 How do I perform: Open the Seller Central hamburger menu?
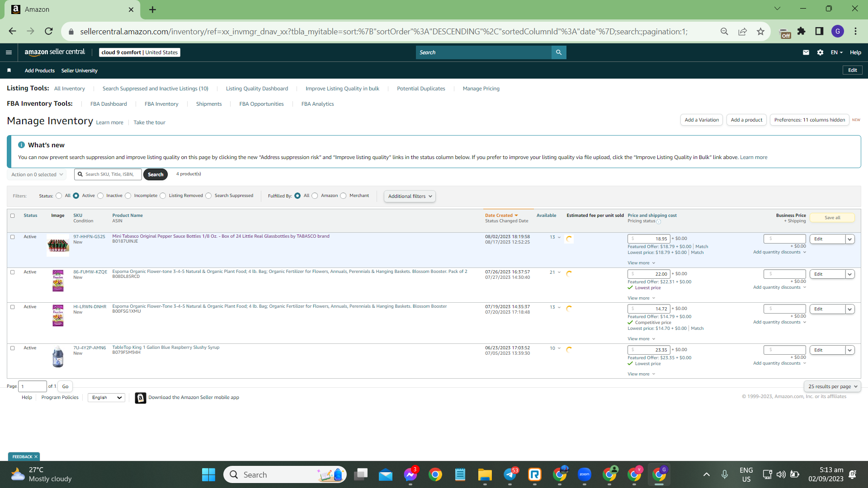coord(9,52)
